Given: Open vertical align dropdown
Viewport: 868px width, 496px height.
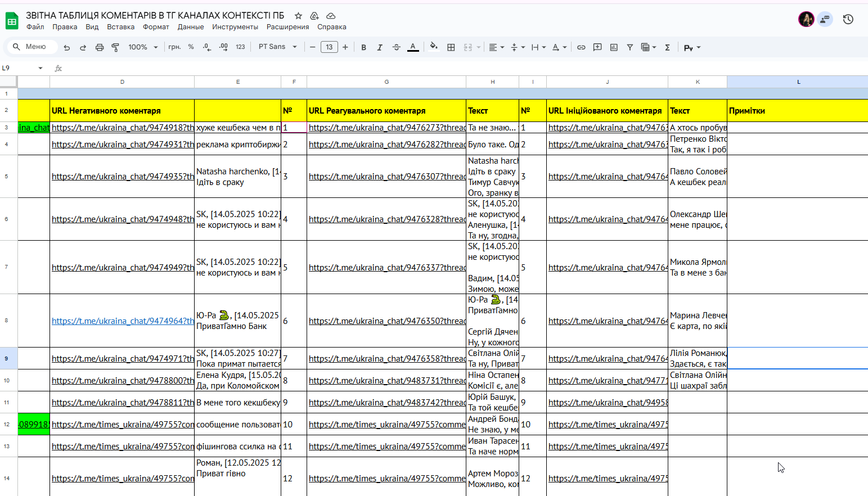Looking at the screenshot, I should (x=517, y=47).
